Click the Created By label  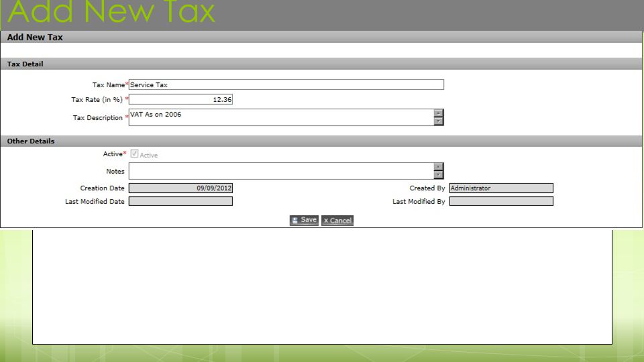(427, 188)
